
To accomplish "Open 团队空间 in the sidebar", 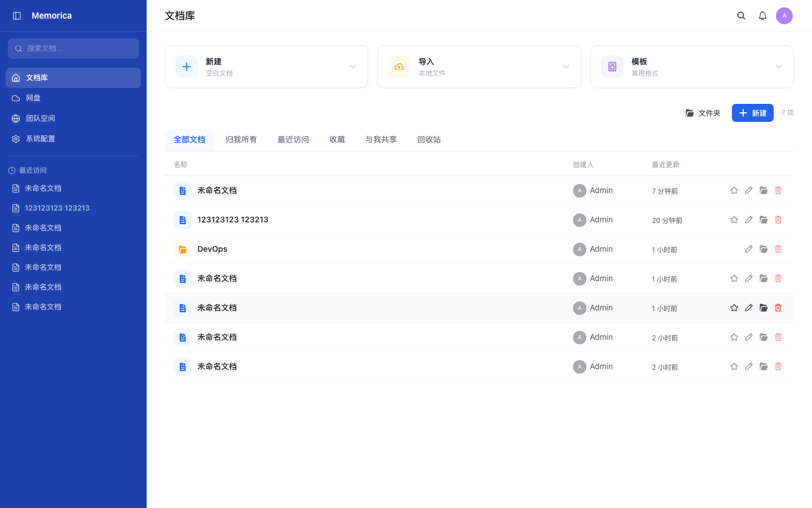I will click(x=73, y=119).
